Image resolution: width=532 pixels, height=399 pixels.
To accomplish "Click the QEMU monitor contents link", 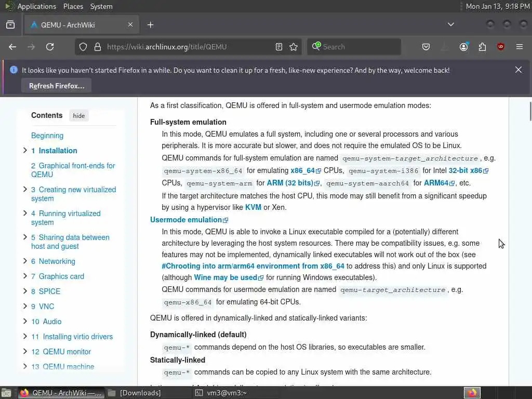I will coord(61,352).
